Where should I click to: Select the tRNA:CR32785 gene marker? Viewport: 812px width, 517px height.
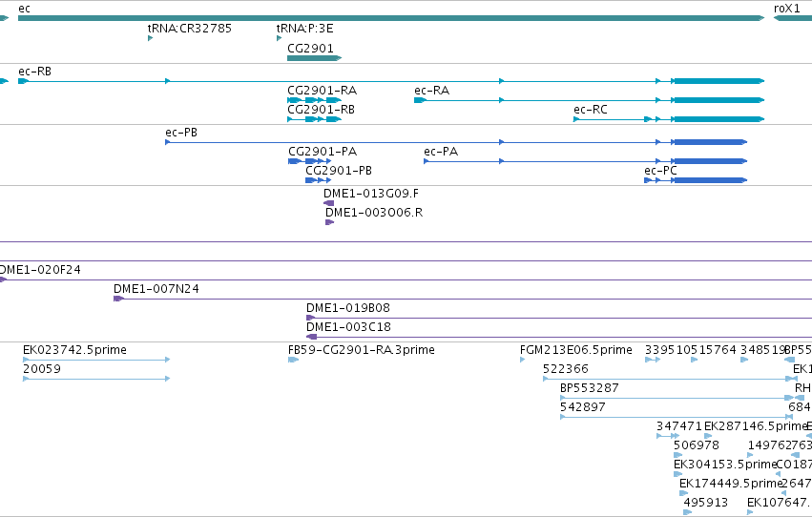pos(150,38)
